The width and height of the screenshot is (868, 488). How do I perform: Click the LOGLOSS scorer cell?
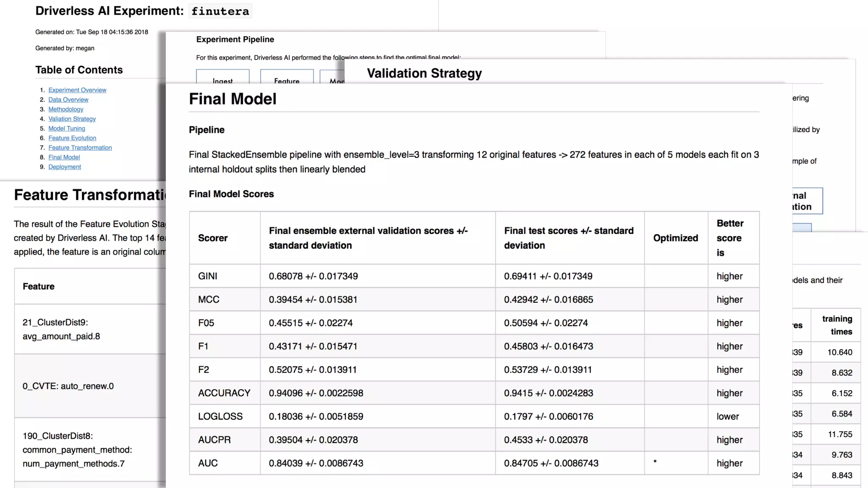tap(220, 416)
